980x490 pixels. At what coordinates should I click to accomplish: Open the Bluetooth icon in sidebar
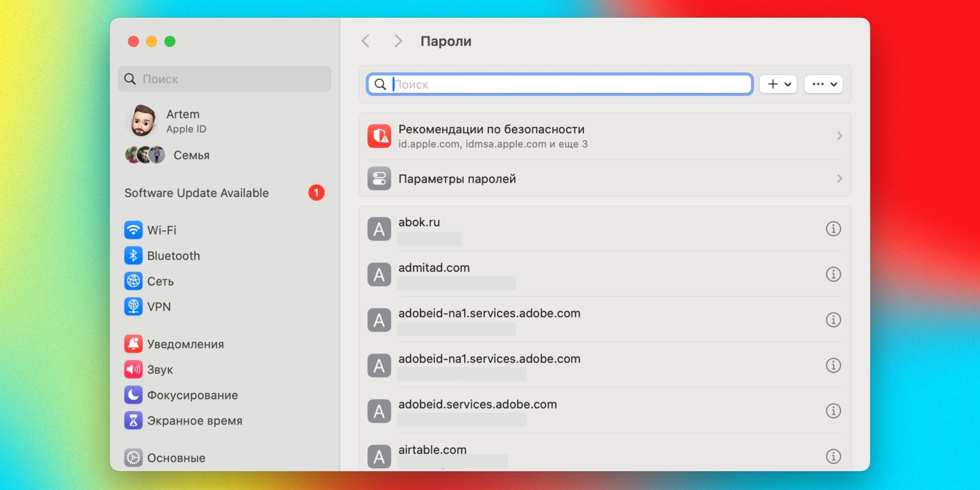coord(133,256)
